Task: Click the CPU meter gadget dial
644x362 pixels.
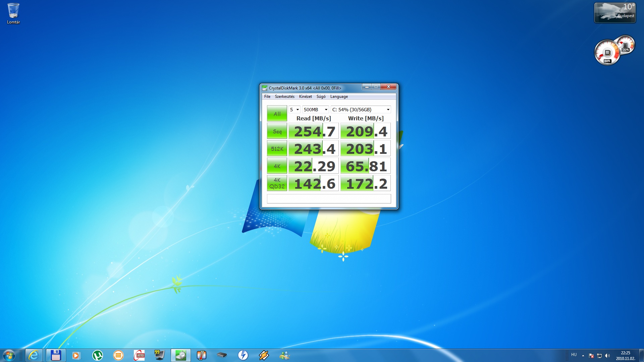Action: point(607,53)
